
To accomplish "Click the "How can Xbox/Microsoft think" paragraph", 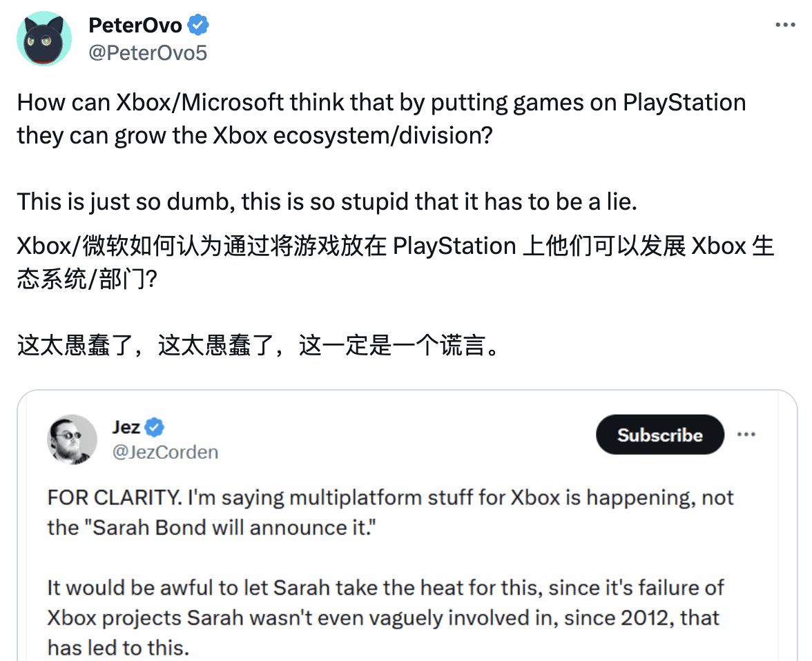I will point(381,118).
